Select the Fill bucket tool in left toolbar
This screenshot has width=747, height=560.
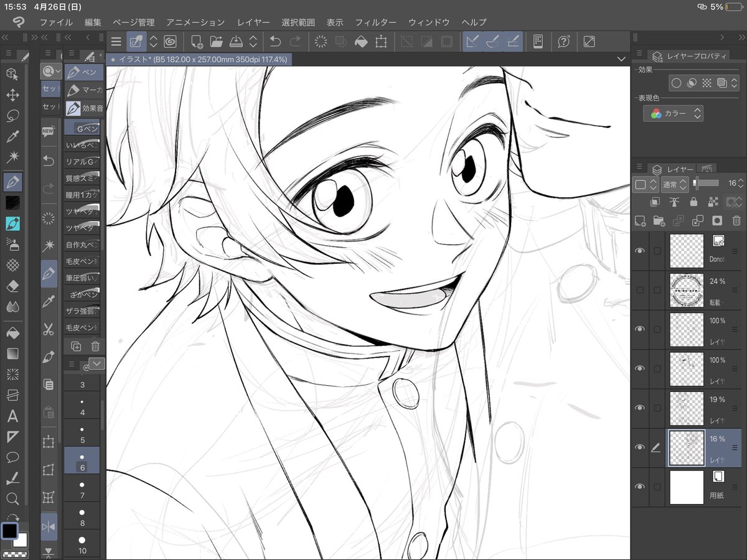click(x=12, y=332)
